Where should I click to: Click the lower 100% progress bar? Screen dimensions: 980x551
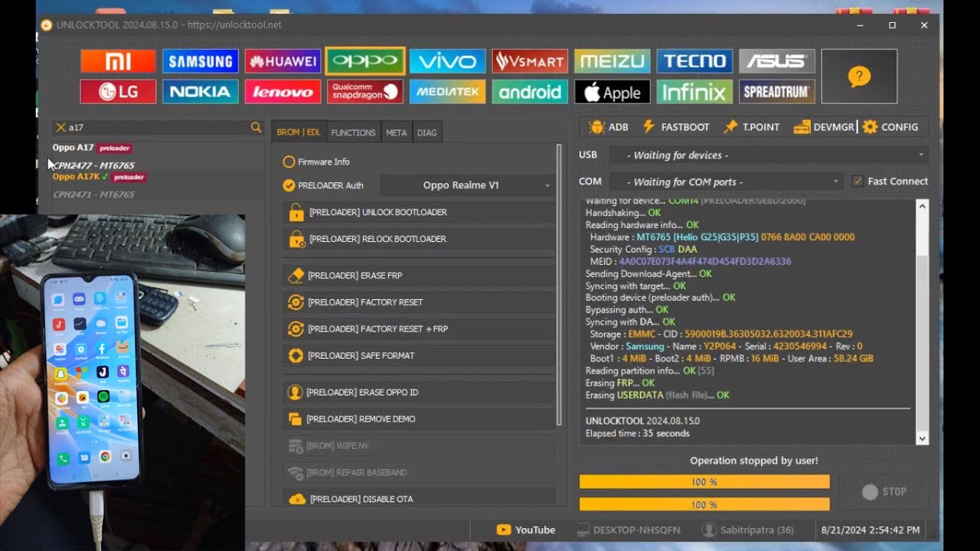704,504
